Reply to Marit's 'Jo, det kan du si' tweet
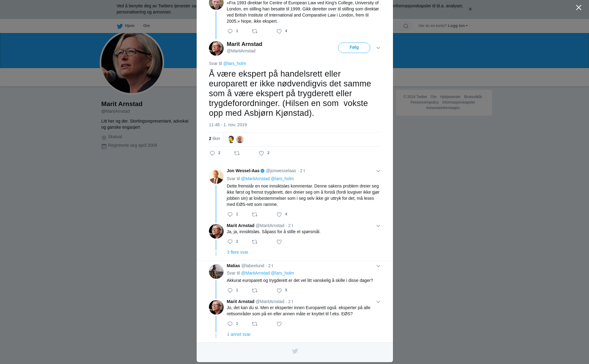589x364 pixels. tap(230, 324)
